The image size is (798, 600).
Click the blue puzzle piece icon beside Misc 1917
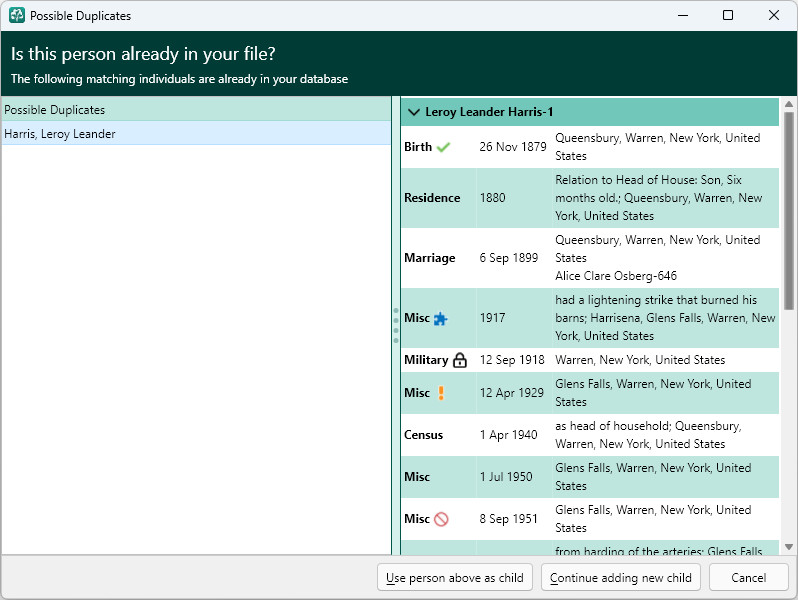440,319
